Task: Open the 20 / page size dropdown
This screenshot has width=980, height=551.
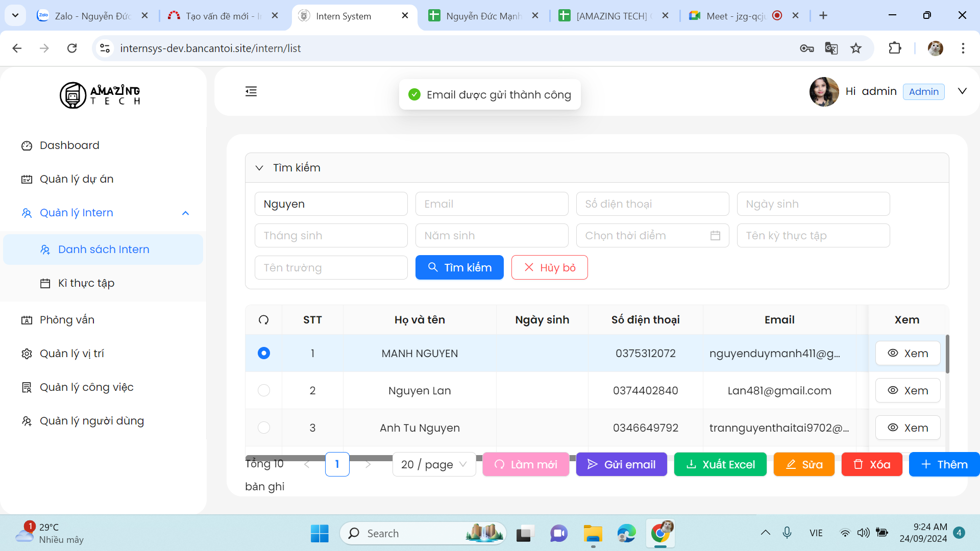Action: 434,464
